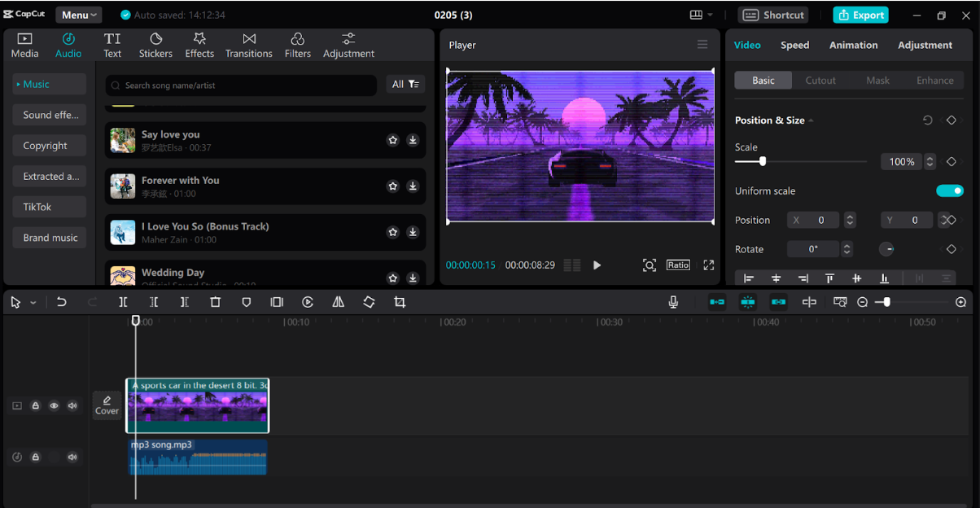980x508 pixels.
Task: Open the Stickers tab
Action: point(155,46)
